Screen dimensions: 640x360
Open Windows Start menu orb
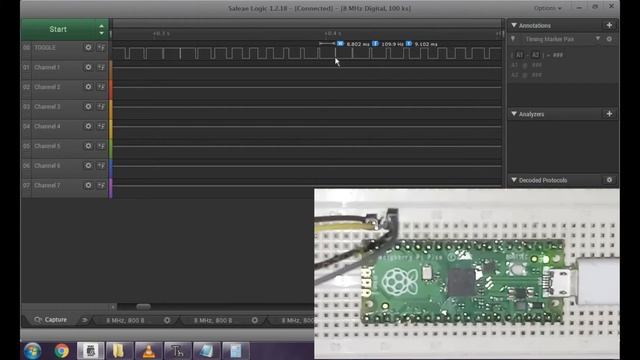32,351
